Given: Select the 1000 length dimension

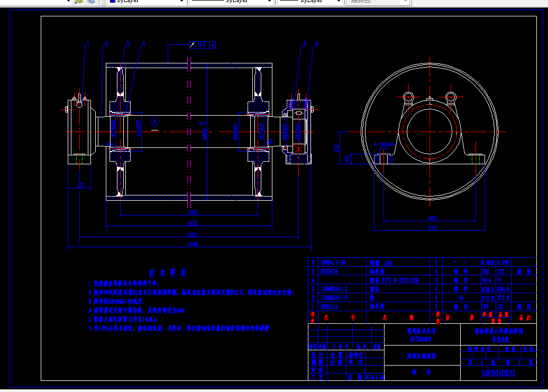Looking at the screenshot, I should point(193,212).
